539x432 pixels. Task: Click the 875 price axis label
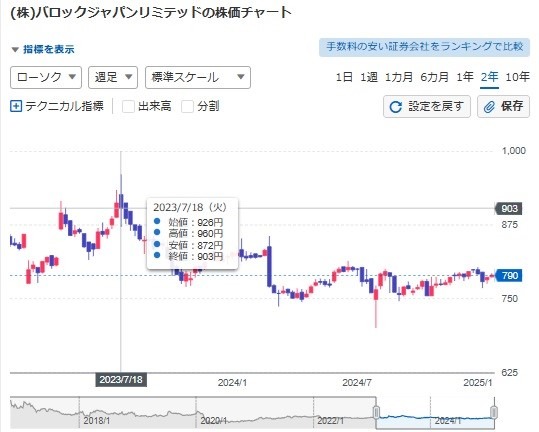pos(509,225)
